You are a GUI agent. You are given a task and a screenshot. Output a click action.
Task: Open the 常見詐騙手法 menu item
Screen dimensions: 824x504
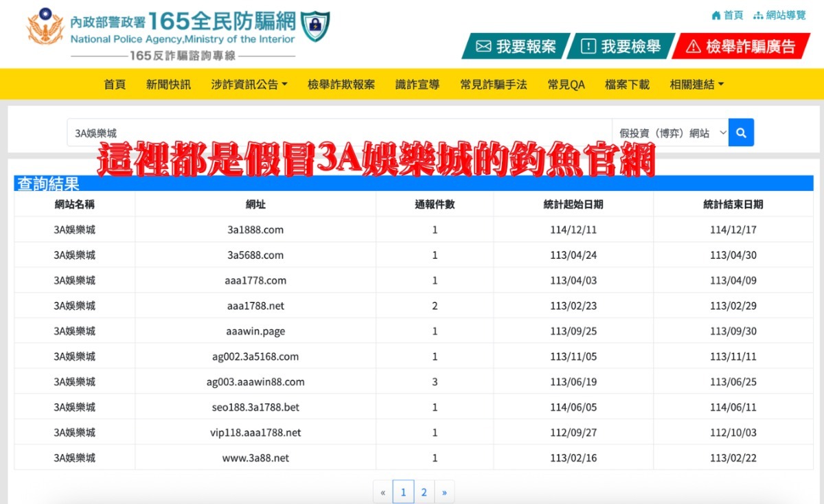[x=492, y=84]
